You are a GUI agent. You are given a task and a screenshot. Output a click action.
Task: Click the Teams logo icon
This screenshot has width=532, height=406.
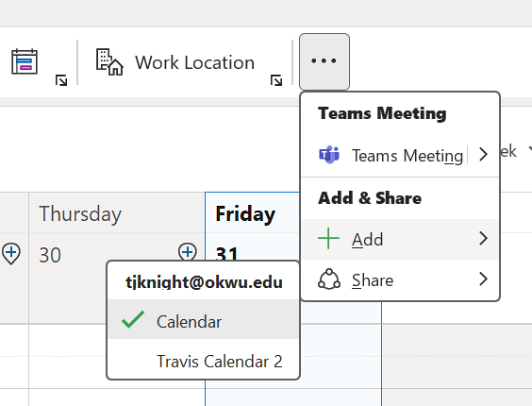329,155
